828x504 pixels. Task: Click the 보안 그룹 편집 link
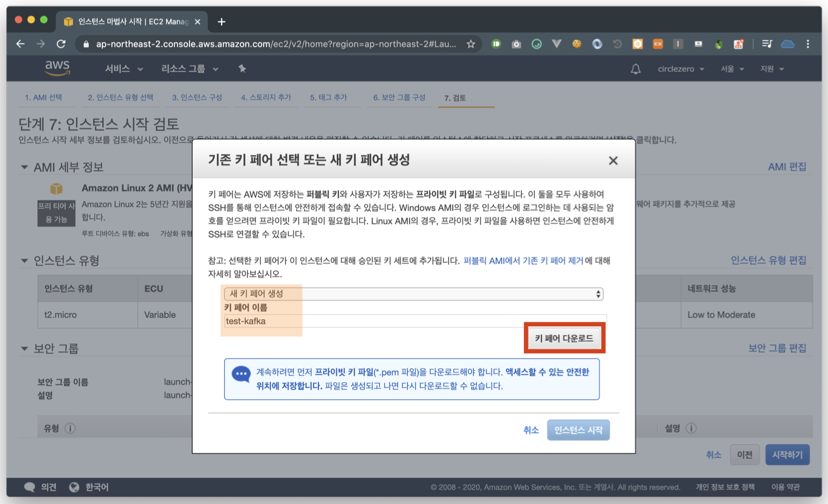777,348
